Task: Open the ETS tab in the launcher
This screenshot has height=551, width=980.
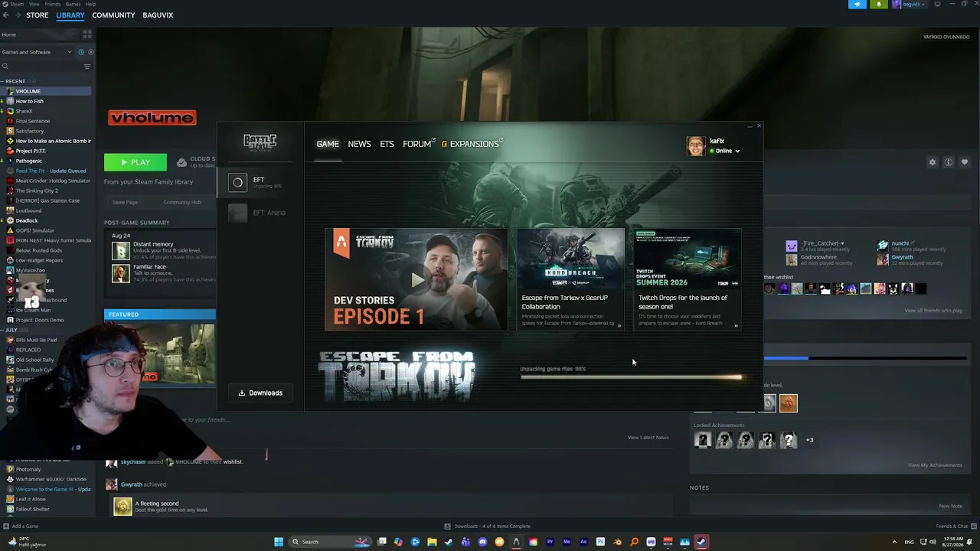Action: point(387,144)
